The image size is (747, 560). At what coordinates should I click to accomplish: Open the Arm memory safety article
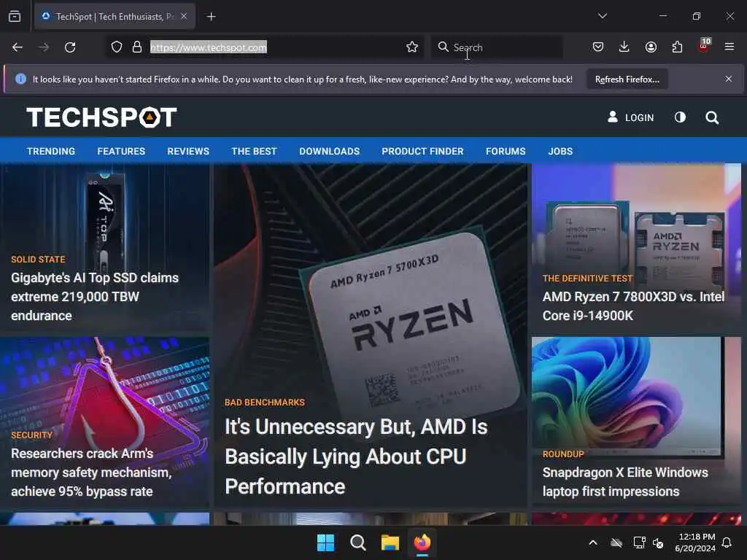pyautogui.click(x=91, y=472)
